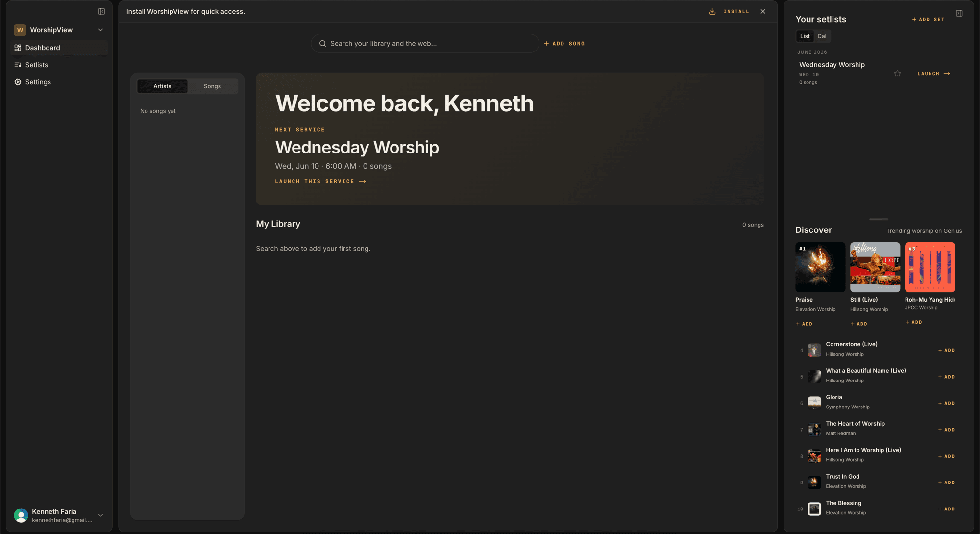
Task: Collapse the right setlists panel icon
Action: click(959, 13)
